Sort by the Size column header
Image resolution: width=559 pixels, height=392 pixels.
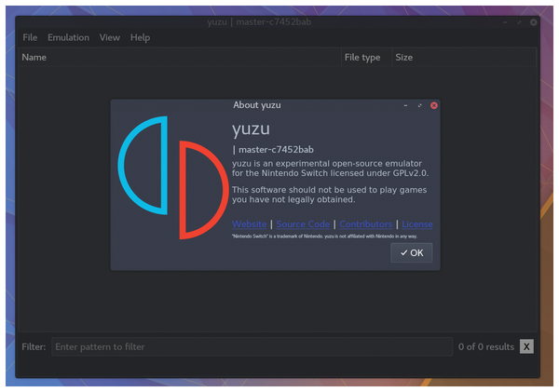(x=461, y=57)
